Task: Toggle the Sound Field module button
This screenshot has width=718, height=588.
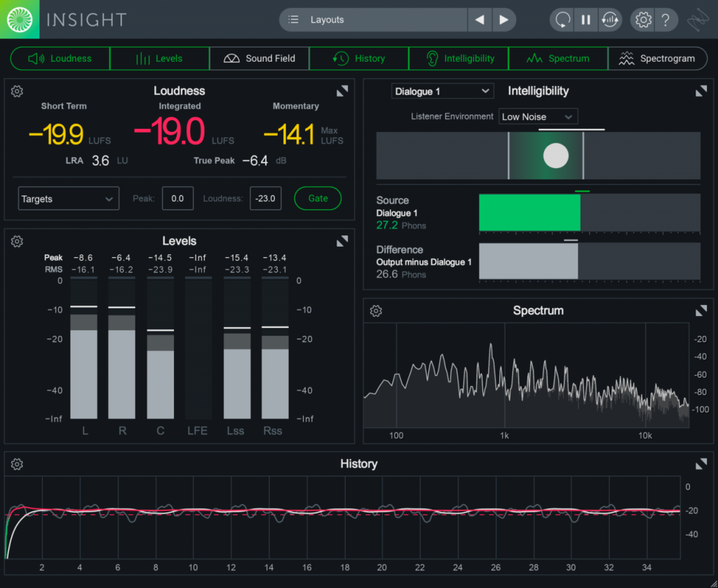Action: click(259, 58)
